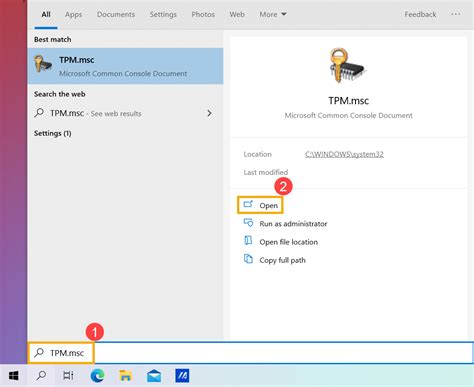This screenshot has height=387, width=474.
Task: Switch to the Apps tab
Action: click(x=73, y=14)
